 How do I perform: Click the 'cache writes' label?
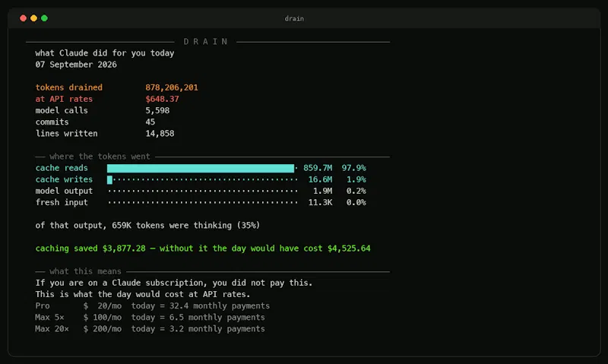[64, 179]
